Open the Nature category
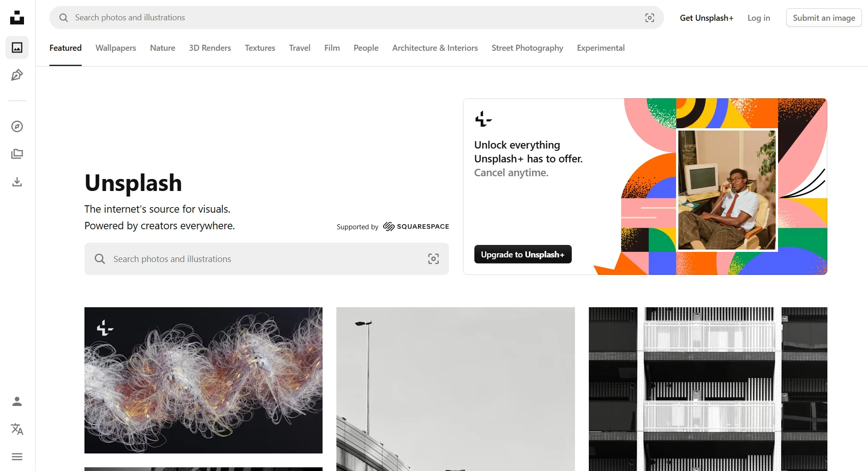This screenshot has width=868, height=471. coord(162,48)
